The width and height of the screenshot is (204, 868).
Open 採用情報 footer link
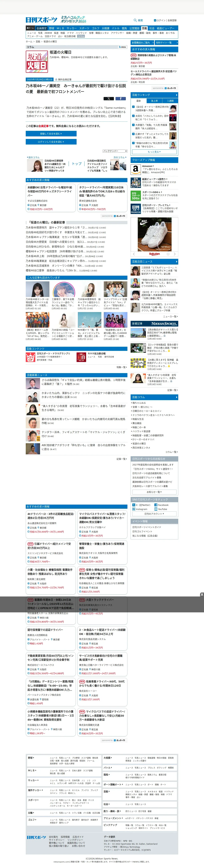click(65, 837)
